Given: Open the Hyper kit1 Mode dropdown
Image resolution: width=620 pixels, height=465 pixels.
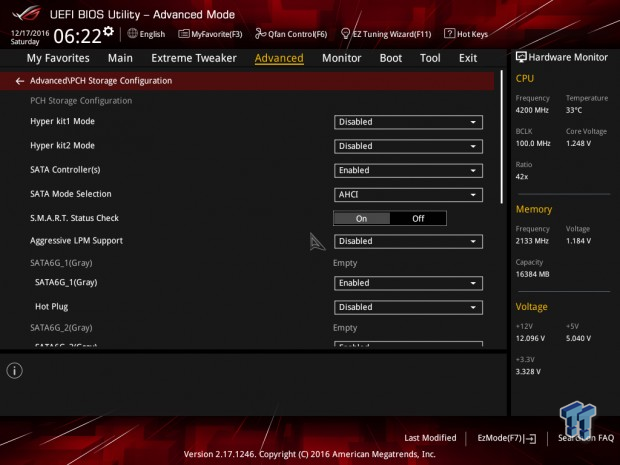Looking at the screenshot, I should tap(408, 122).
